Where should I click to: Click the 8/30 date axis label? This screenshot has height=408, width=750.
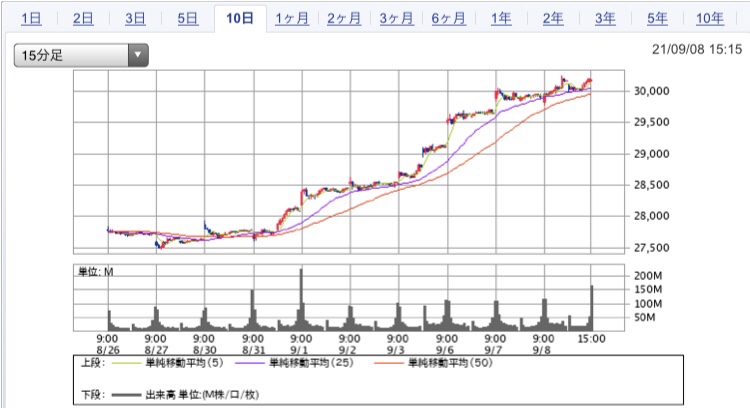point(205,350)
